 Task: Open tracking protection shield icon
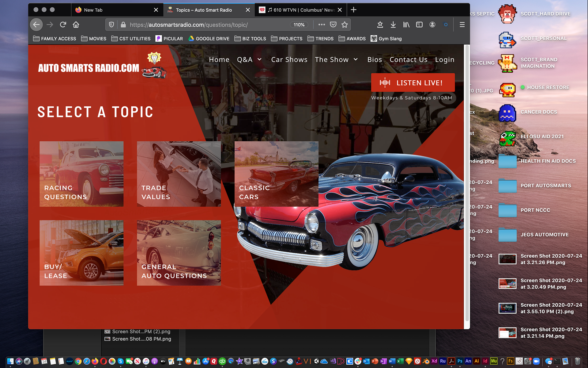(111, 25)
